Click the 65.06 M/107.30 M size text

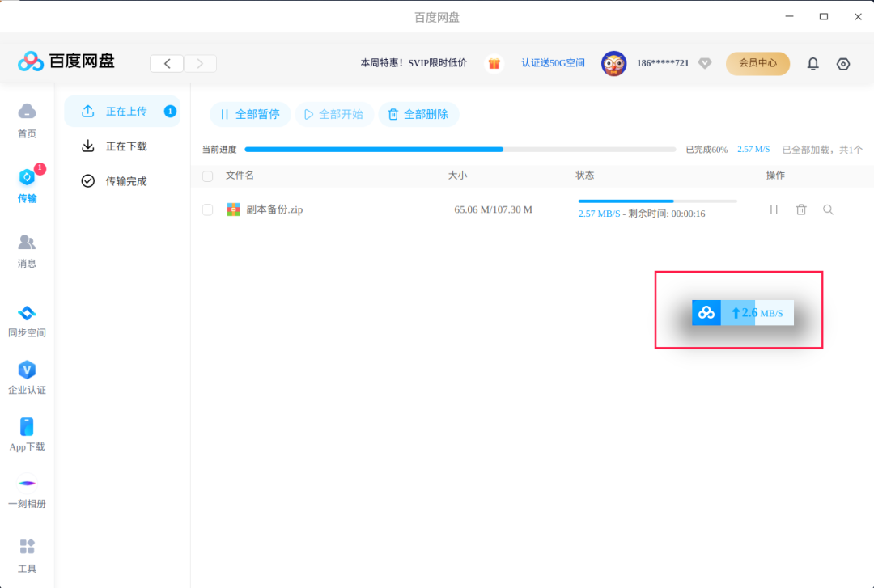tap(494, 209)
